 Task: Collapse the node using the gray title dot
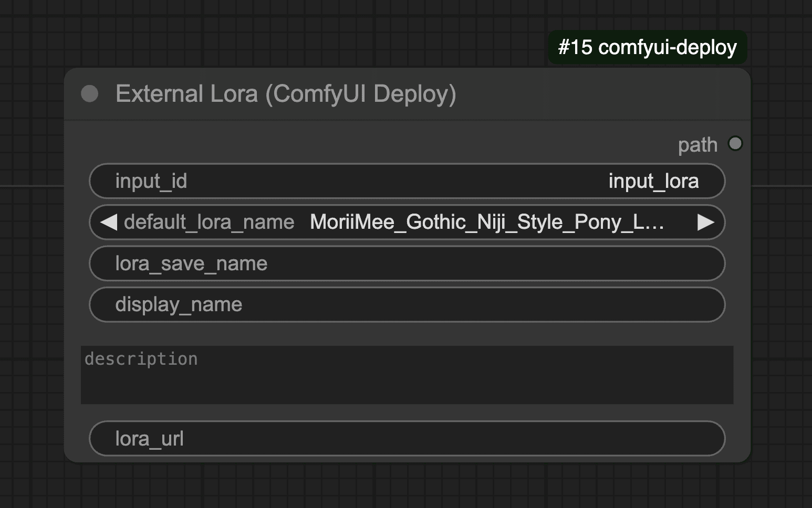[90, 94]
